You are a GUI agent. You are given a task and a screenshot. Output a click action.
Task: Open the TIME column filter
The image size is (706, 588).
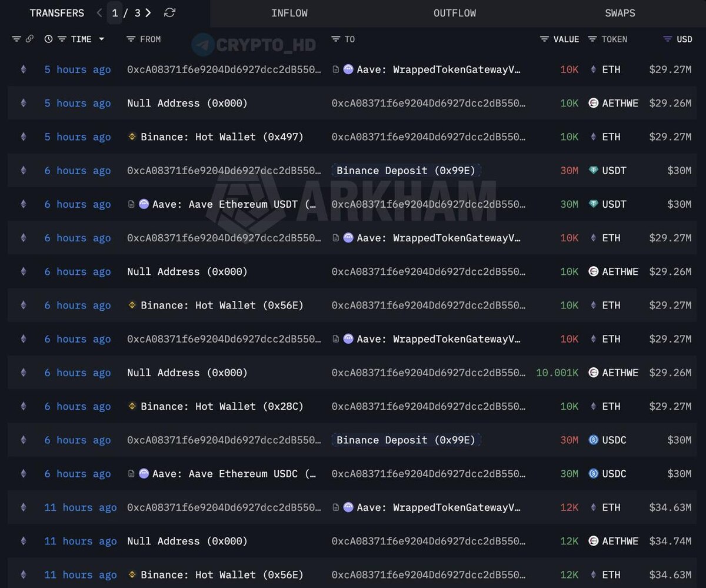click(62, 39)
